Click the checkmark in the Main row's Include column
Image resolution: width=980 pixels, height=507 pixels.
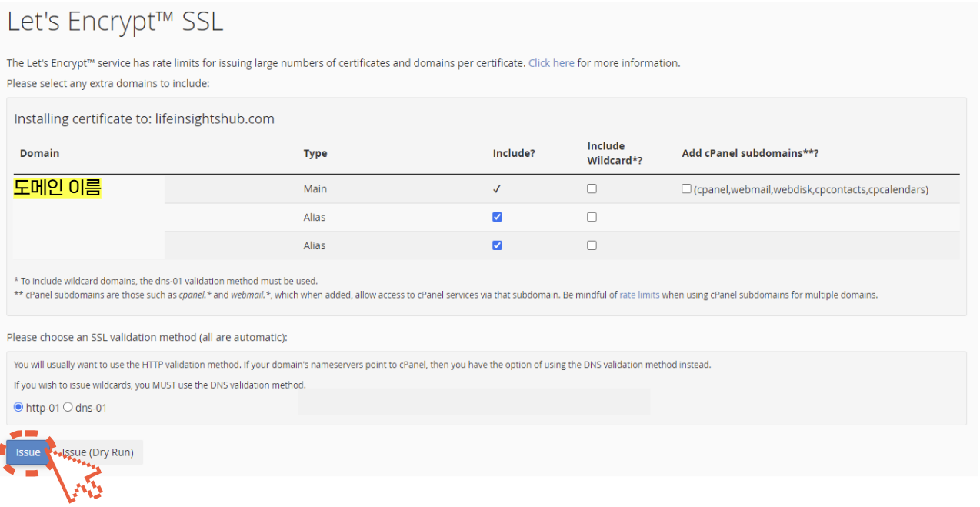[497, 188]
